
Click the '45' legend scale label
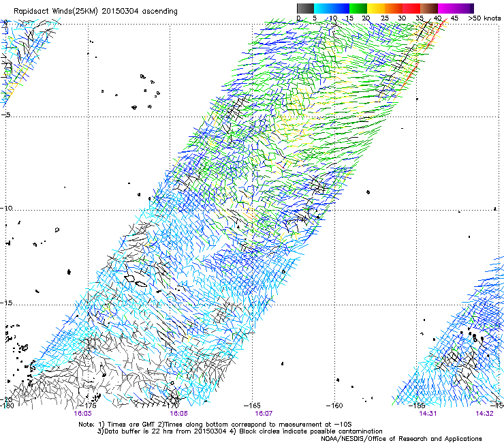[454, 18]
